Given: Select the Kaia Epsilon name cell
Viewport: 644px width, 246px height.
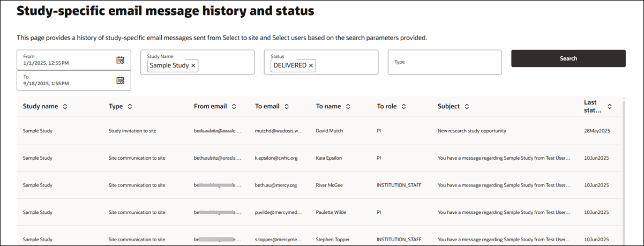Looking at the screenshot, I should (x=330, y=158).
